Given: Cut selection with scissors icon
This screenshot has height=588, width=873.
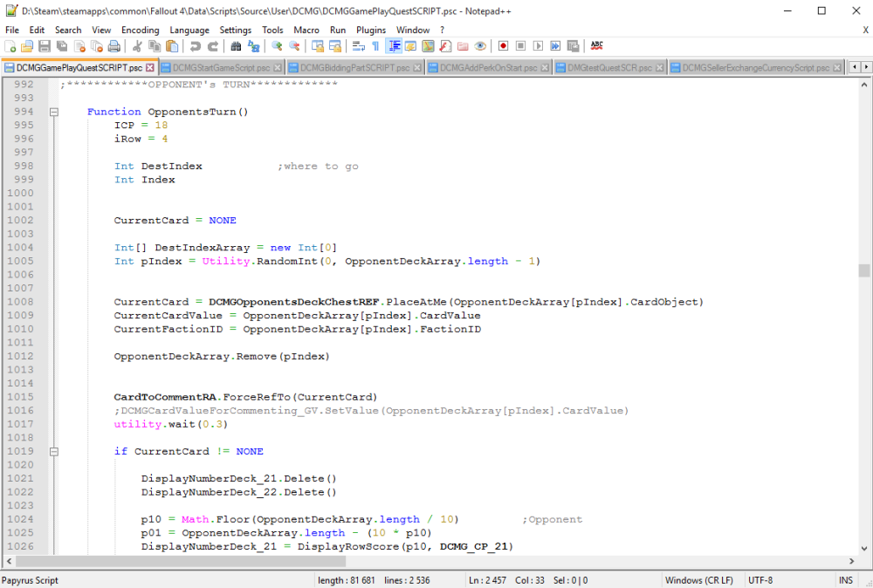Looking at the screenshot, I should pyautogui.click(x=137, y=46).
